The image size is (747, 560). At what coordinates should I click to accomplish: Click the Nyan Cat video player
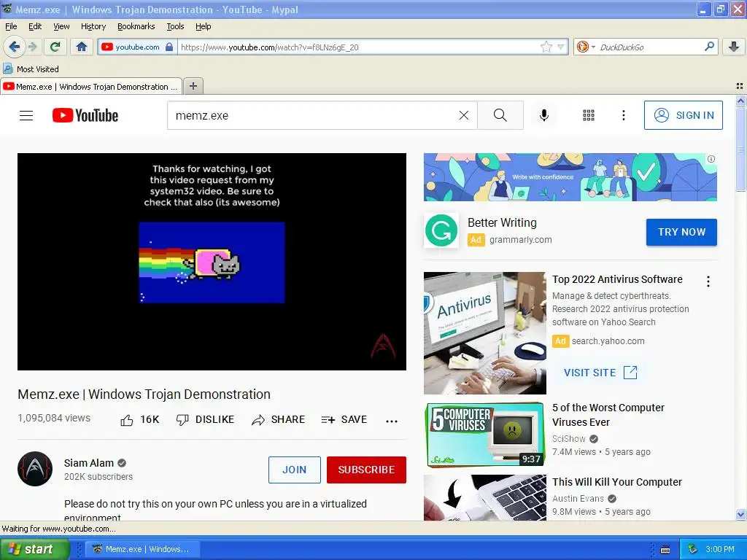click(212, 262)
